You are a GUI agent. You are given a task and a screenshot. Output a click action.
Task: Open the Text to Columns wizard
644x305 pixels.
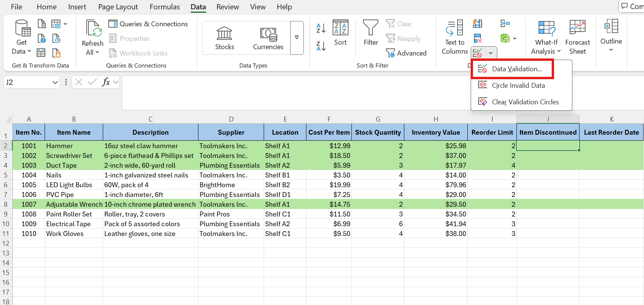(x=455, y=37)
